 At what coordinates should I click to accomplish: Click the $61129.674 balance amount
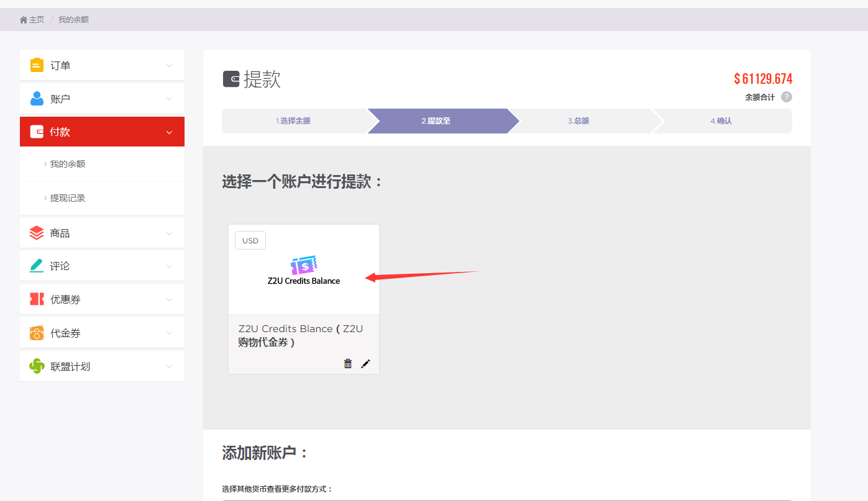[x=763, y=79]
